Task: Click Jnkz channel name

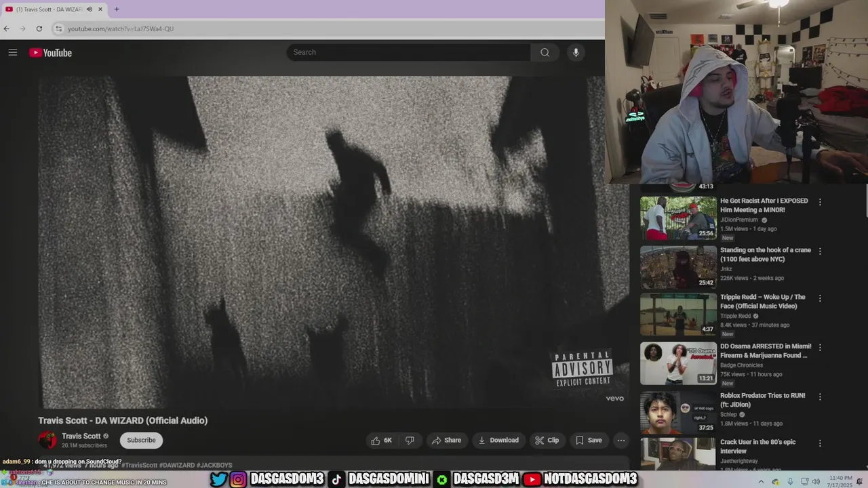Action: (x=726, y=269)
